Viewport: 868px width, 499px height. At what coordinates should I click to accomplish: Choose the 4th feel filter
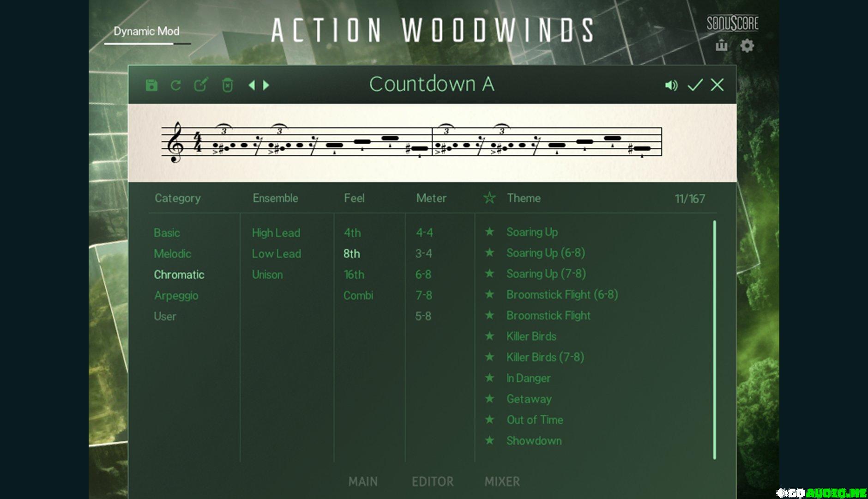pos(352,233)
